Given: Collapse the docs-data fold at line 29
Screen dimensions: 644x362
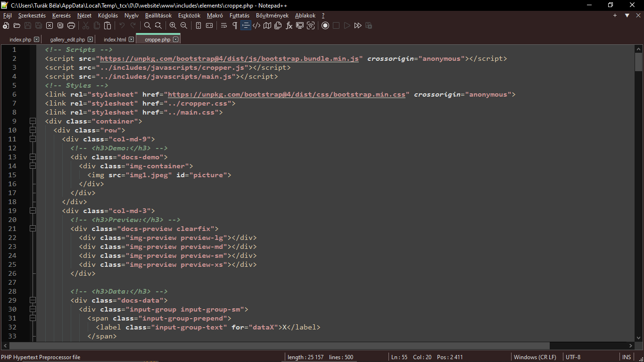Looking at the screenshot, I should [33, 300].
